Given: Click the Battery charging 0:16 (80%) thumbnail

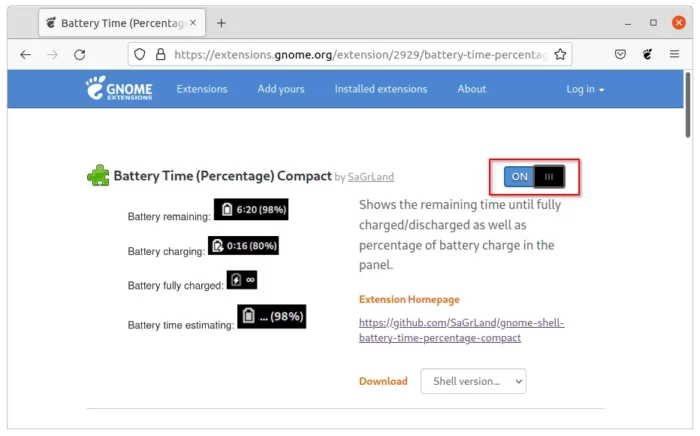Looking at the screenshot, I should click(243, 245).
